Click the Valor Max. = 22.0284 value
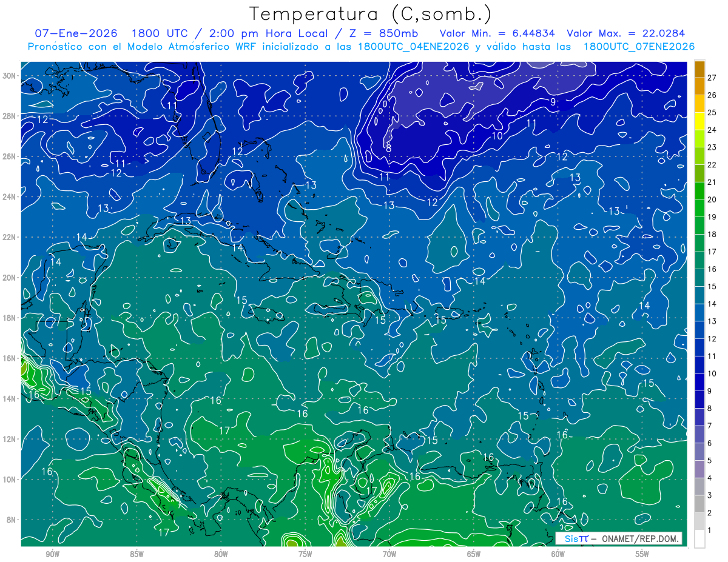Viewport: 728px width, 562px height. pyautogui.click(x=626, y=33)
